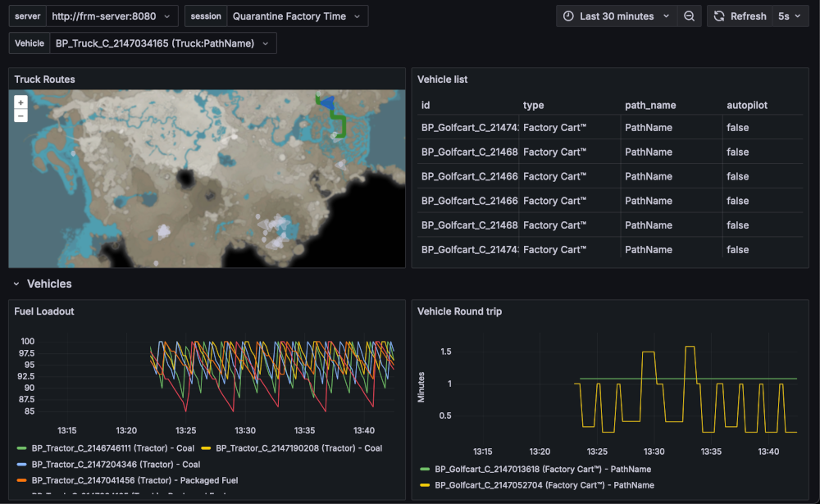The height and width of the screenshot is (504, 820).
Task: Click the orange BP_Tractor_C_2147041456 legend color
Action: (x=21, y=480)
